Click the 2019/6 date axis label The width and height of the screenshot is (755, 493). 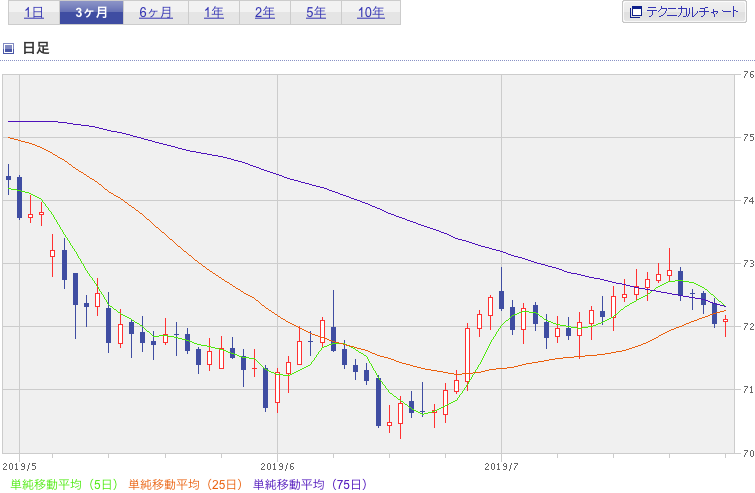[x=277, y=467]
